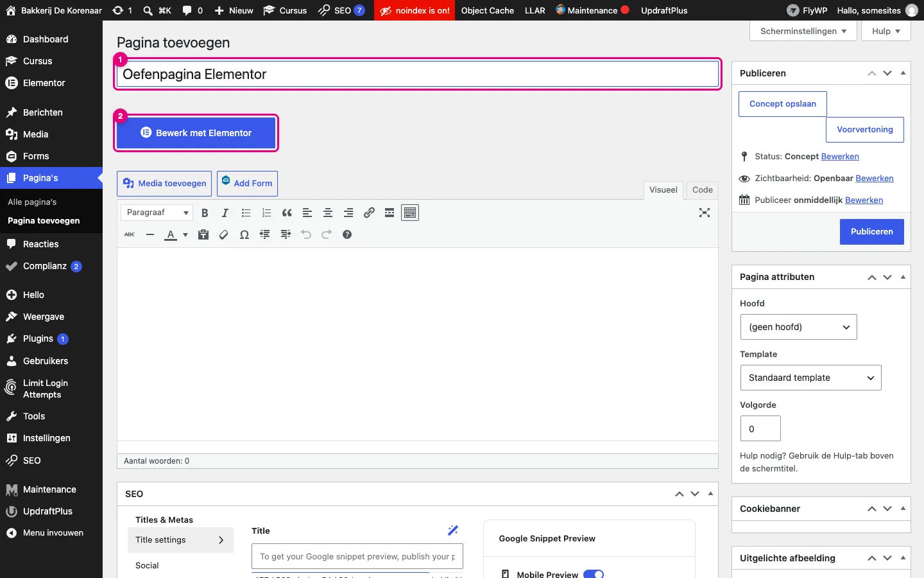Insert a bulleted list
The image size is (924, 578).
coord(246,213)
